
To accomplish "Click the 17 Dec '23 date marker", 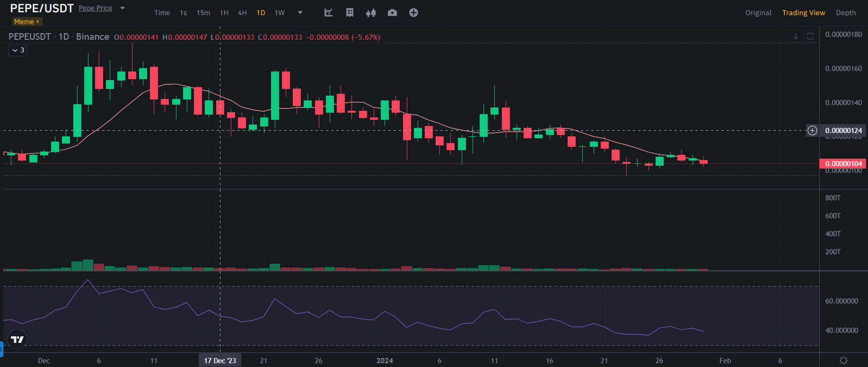I will coord(220,360).
